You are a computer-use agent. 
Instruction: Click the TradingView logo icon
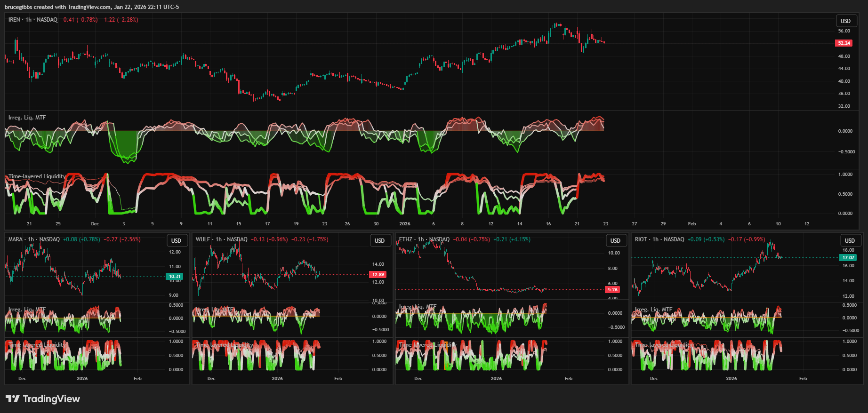point(13,399)
